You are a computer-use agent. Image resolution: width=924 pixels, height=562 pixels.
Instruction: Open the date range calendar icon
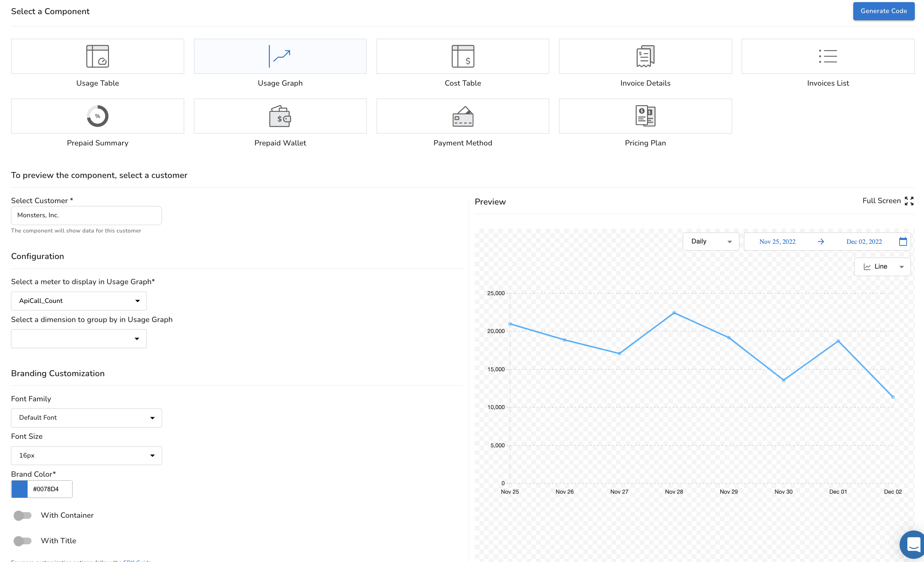pos(903,242)
